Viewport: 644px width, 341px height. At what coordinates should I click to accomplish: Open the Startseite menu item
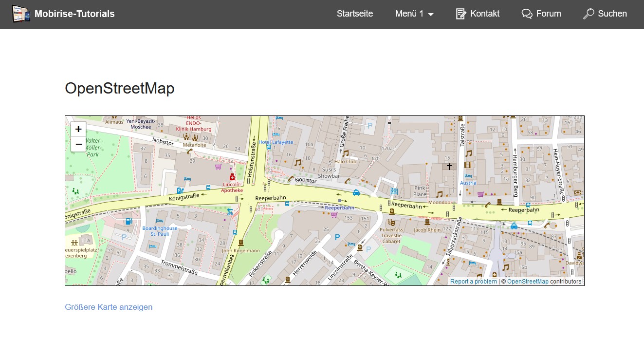(x=355, y=14)
